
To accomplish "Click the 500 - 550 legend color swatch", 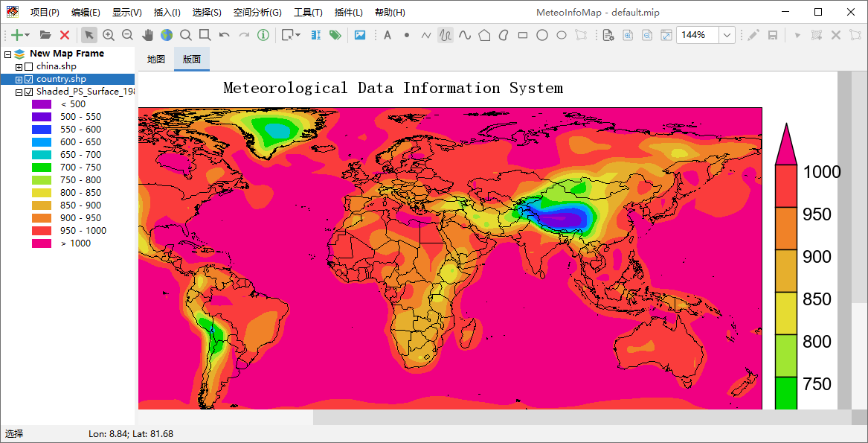I will click(x=42, y=117).
